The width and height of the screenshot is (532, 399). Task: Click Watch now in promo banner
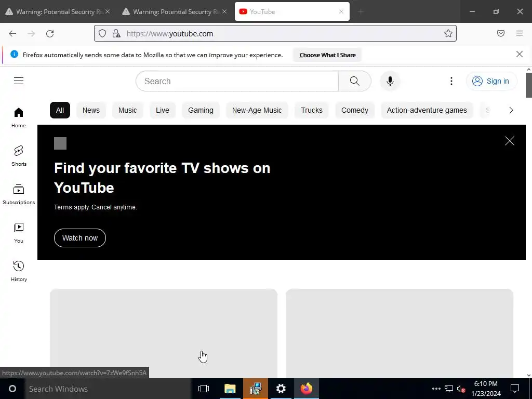80,238
